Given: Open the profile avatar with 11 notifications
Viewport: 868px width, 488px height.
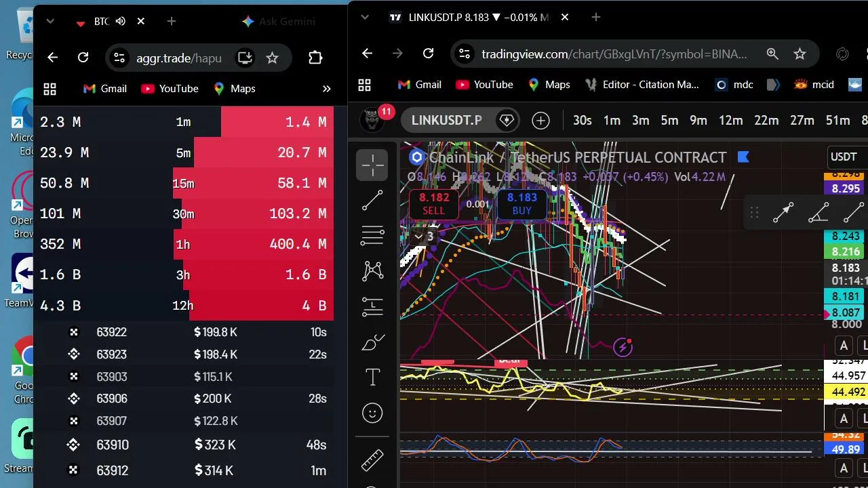Looking at the screenshot, I should 372,121.
